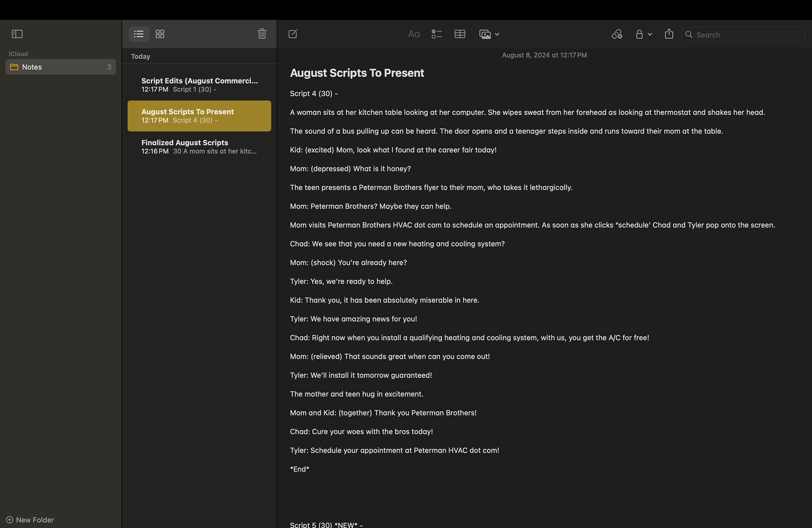812x528 pixels.
Task: Switch to gallery view
Action: 160,34
